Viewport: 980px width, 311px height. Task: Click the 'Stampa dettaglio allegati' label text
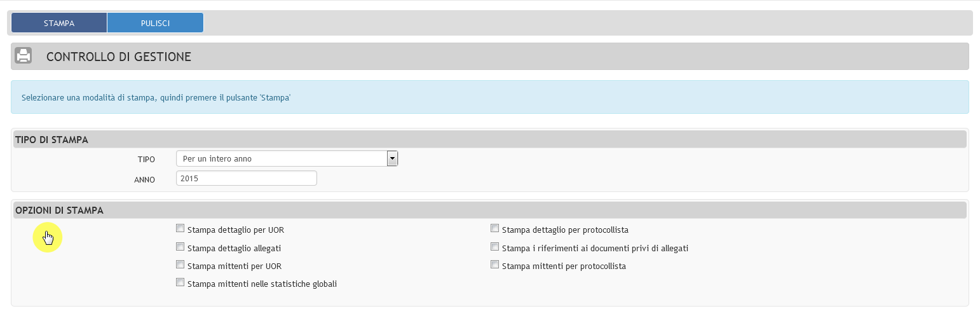pos(235,248)
